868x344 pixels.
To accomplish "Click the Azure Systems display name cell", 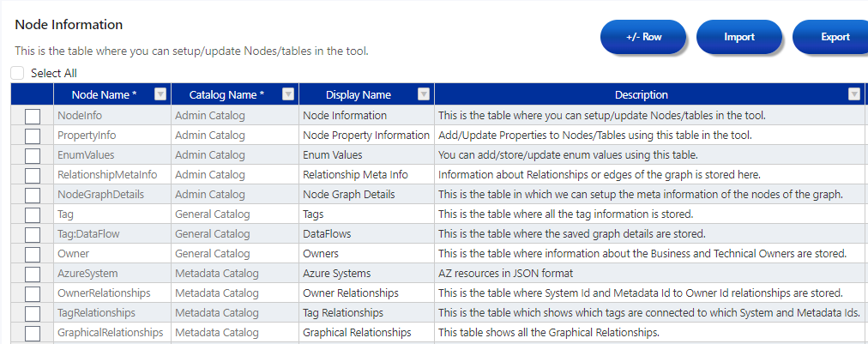I will click(x=366, y=274).
